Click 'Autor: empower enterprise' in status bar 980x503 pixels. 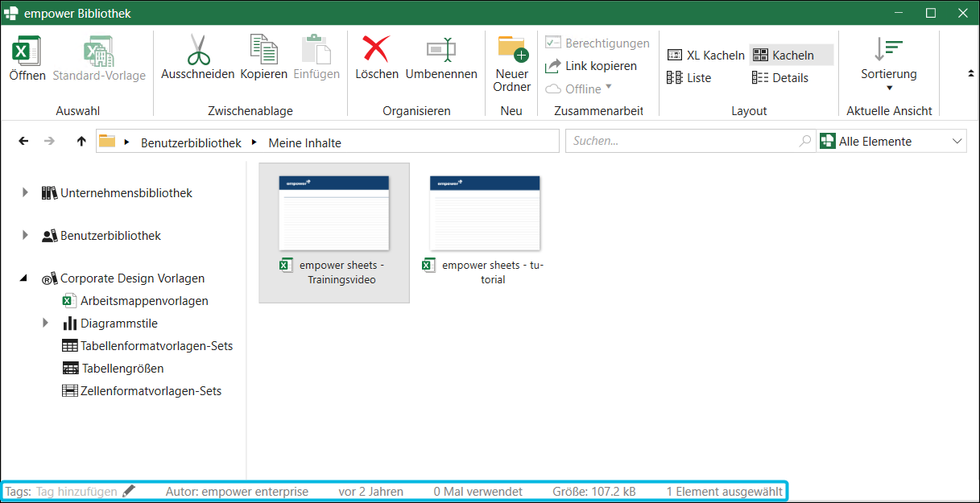click(x=237, y=491)
